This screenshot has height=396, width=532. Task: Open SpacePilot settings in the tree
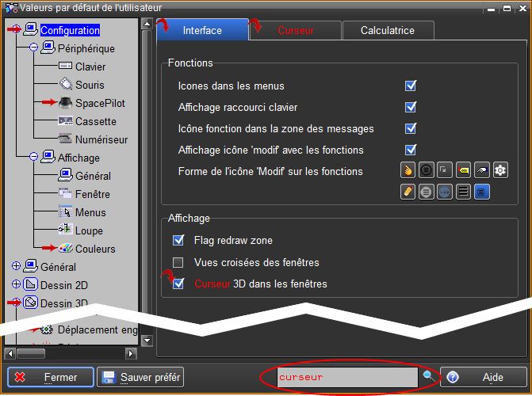tap(100, 103)
